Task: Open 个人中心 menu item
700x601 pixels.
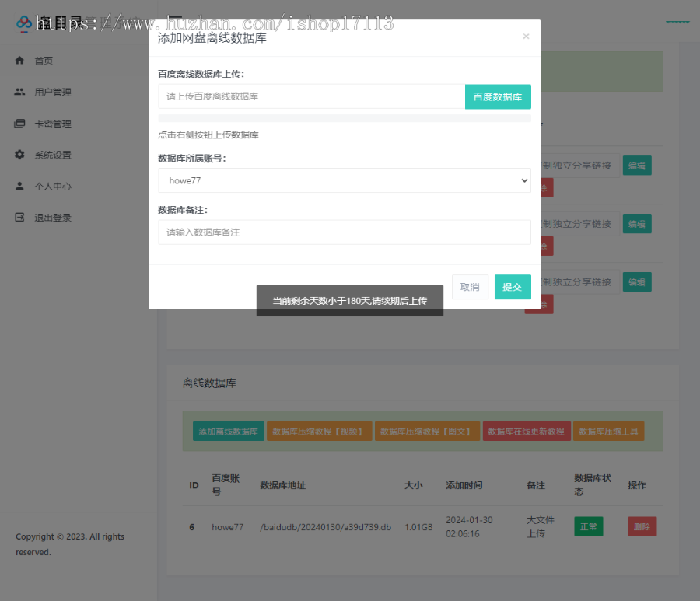Action: pyautogui.click(x=53, y=187)
